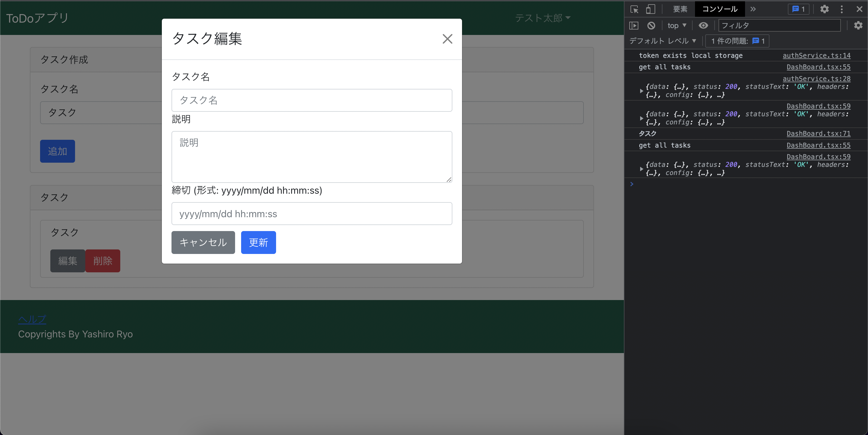
Task: Click the 更新 button
Action: click(x=259, y=243)
